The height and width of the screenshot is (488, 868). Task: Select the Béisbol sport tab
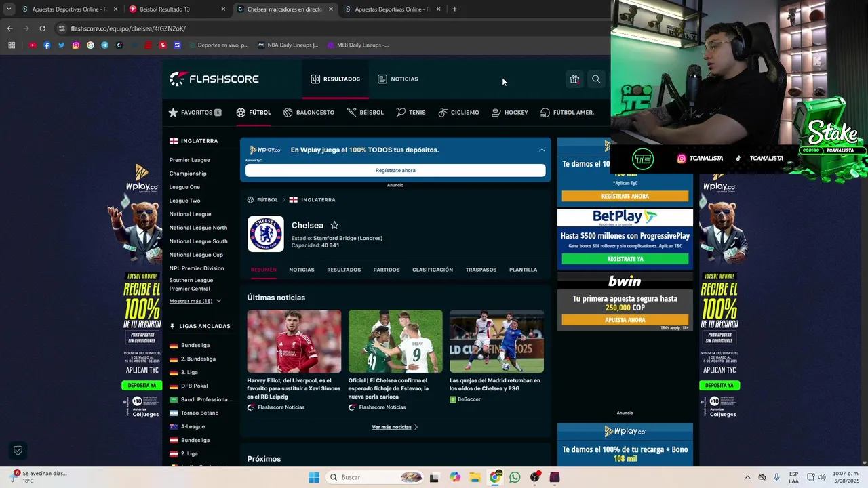click(x=365, y=113)
